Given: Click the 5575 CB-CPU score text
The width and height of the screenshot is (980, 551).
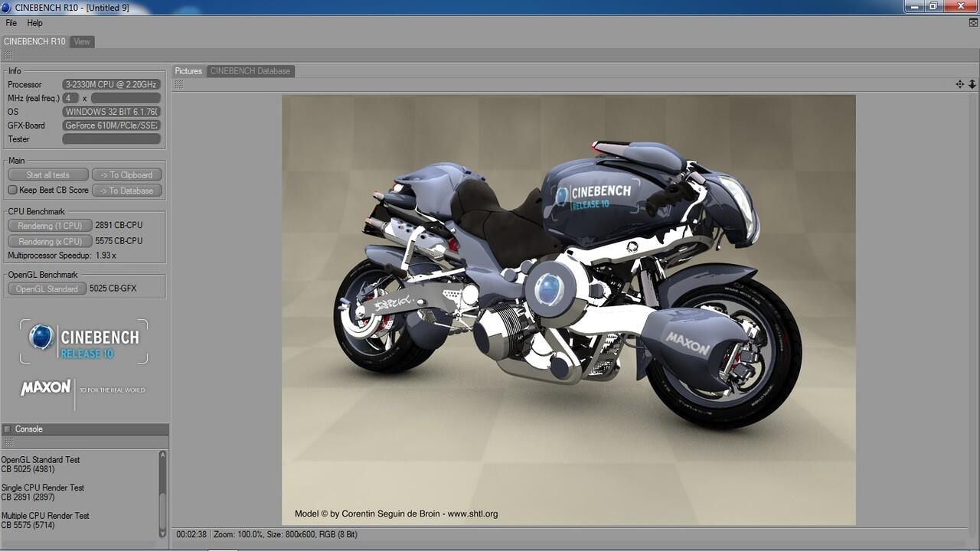Looking at the screenshot, I should [x=119, y=241].
